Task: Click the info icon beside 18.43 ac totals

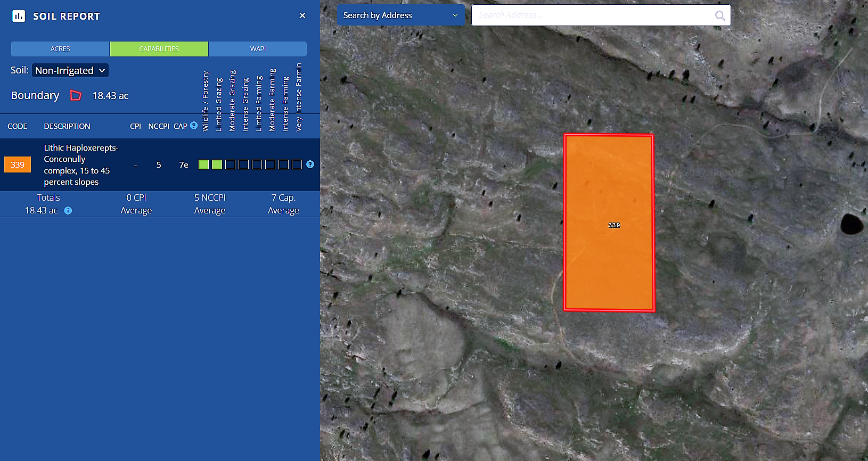Action: pyautogui.click(x=68, y=211)
